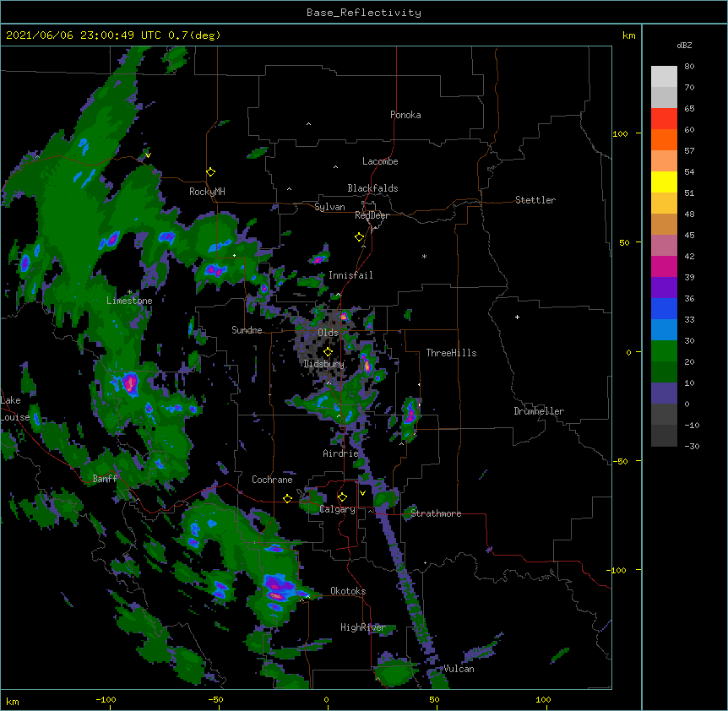
Task: Select the Airdrie label
Action: pos(341,453)
